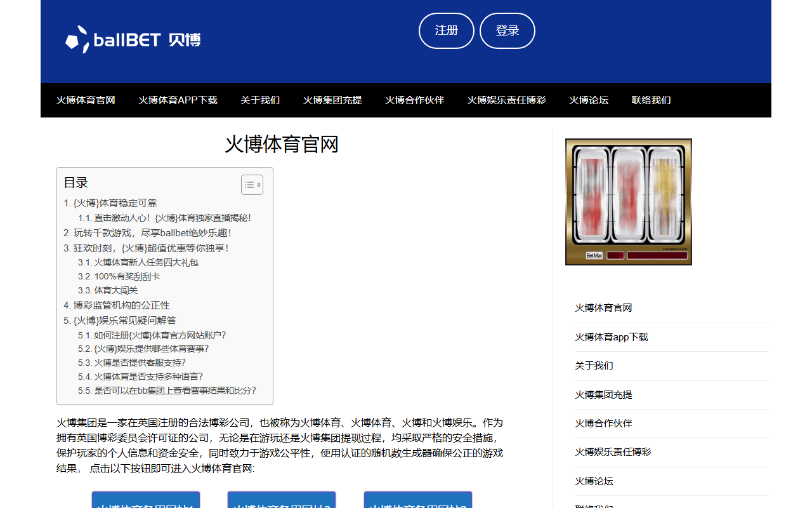Jump to 5. {火博}娱乐常见疑问解答
This screenshot has width=812, height=508.
[x=120, y=321]
